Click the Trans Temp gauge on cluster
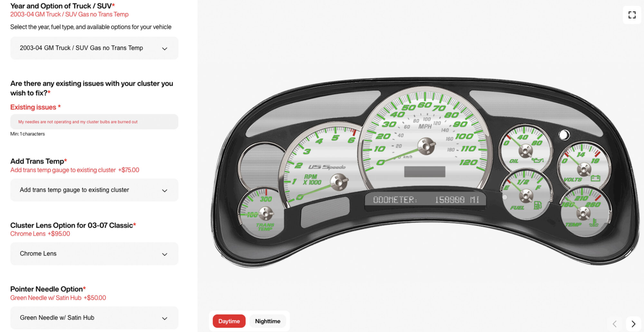 coord(261,213)
